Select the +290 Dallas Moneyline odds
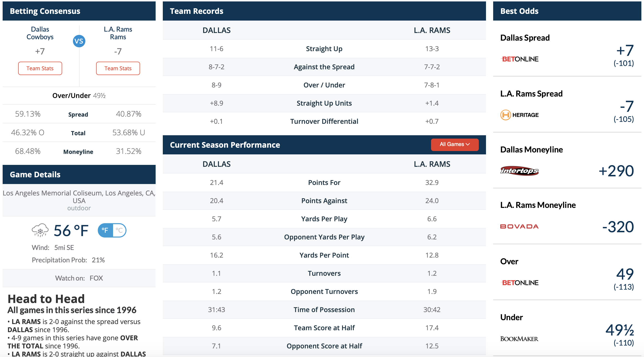Screen dimensions: 644x357 (616, 171)
